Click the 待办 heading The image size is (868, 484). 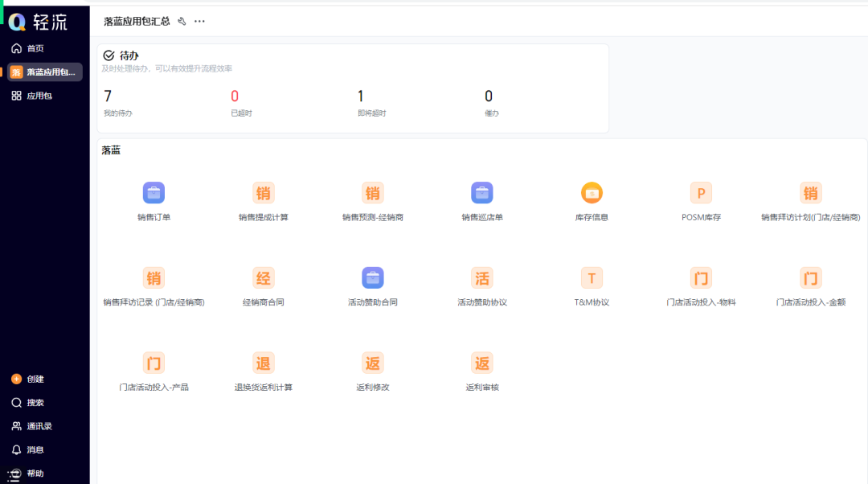tap(129, 56)
